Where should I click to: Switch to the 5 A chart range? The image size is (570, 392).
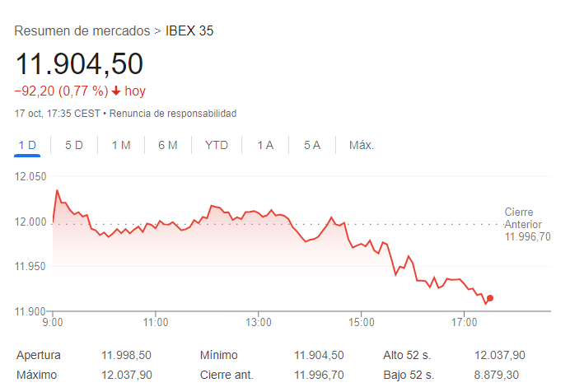coord(312,145)
